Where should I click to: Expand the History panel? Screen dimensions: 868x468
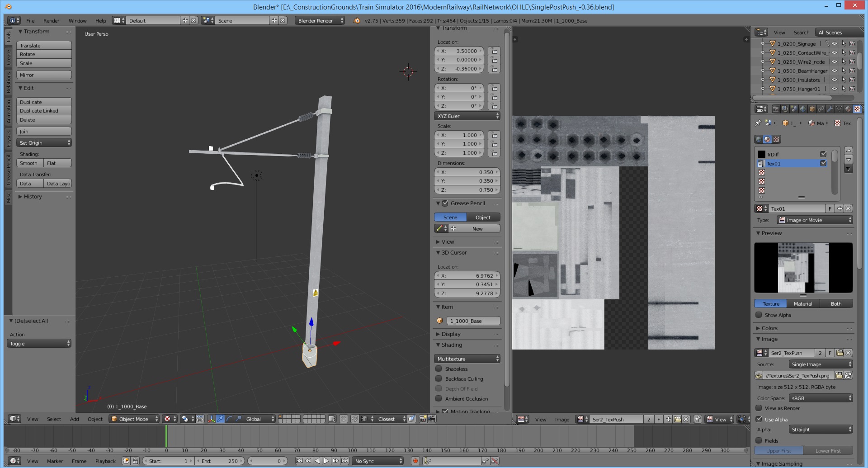[x=33, y=197]
